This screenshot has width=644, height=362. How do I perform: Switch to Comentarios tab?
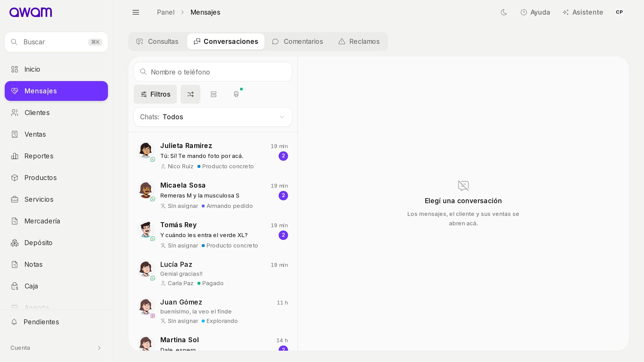pos(297,41)
